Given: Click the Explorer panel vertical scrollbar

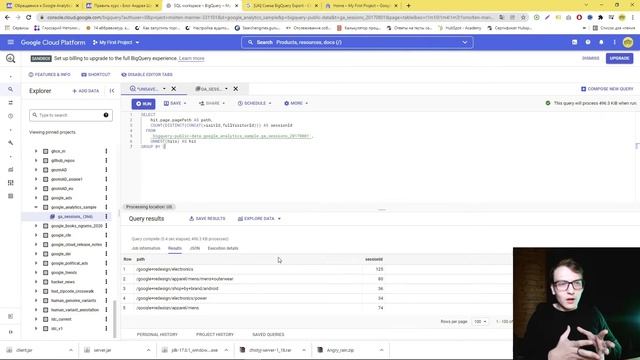Looking at the screenshot, I should (115, 318).
